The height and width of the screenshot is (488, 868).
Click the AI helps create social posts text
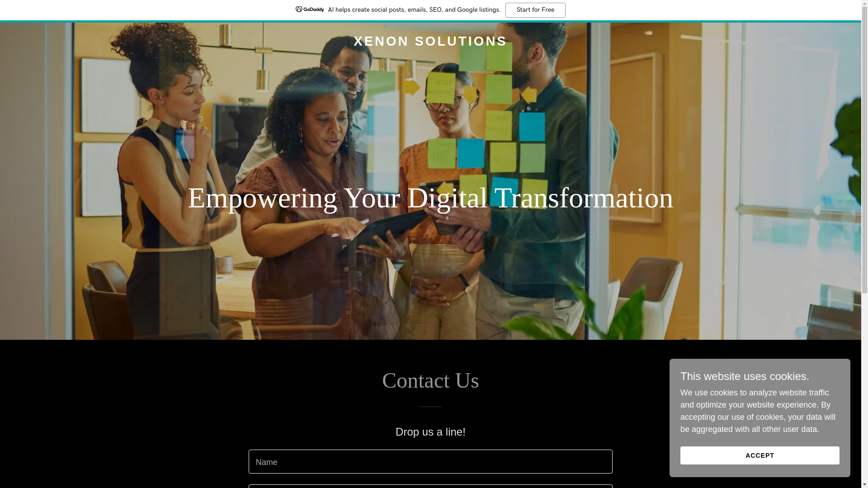[414, 10]
